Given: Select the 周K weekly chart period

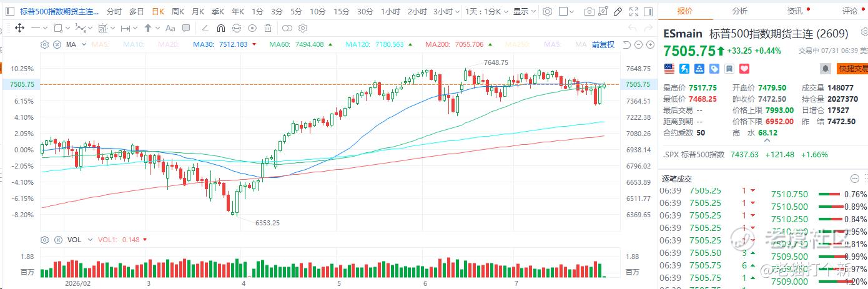Looking at the screenshot, I should click(x=178, y=11).
